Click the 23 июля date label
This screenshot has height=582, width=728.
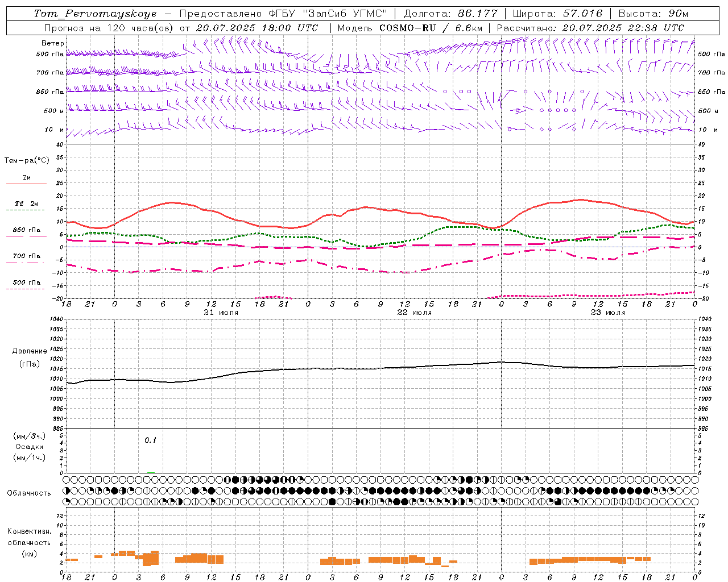click(x=608, y=313)
